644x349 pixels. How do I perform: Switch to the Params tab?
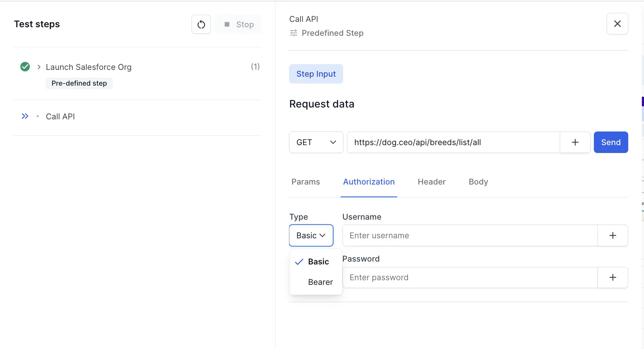[305, 182]
